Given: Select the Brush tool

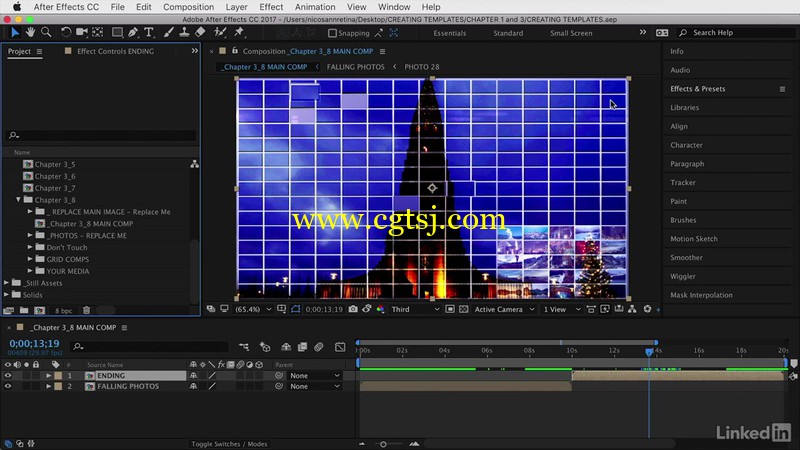Looking at the screenshot, I should [x=168, y=33].
